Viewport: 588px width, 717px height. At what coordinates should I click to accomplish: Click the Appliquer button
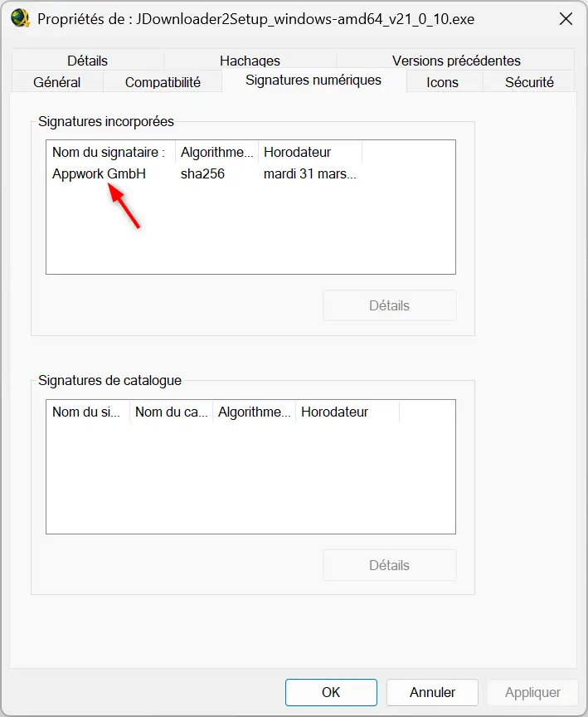point(532,692)
